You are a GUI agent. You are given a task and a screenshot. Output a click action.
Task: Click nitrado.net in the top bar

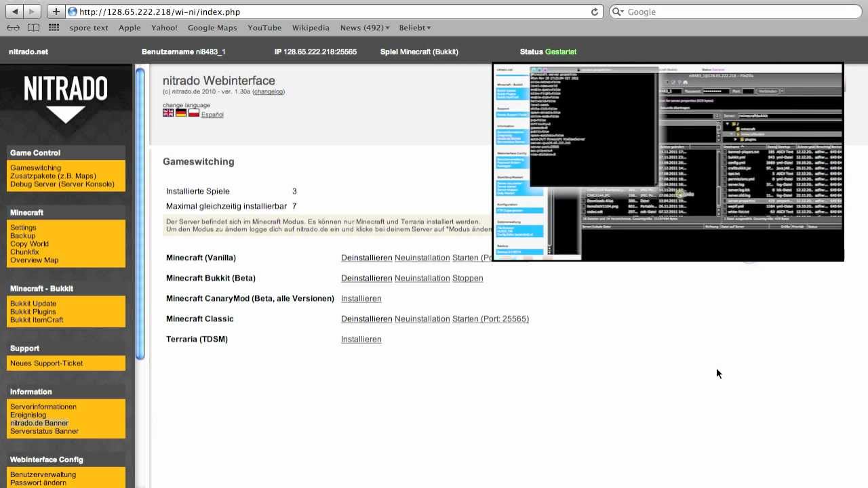coord(28,52)
